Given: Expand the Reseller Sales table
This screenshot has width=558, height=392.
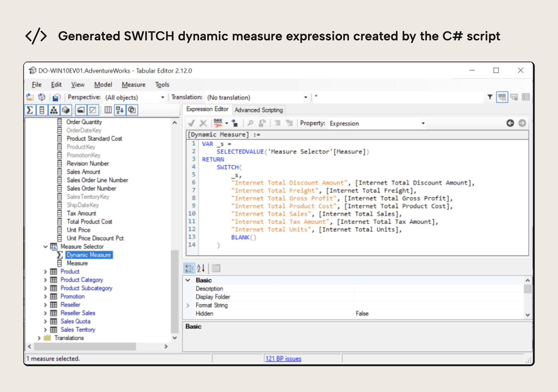Looking at the screenshot, I should click(x=45, y=313).
